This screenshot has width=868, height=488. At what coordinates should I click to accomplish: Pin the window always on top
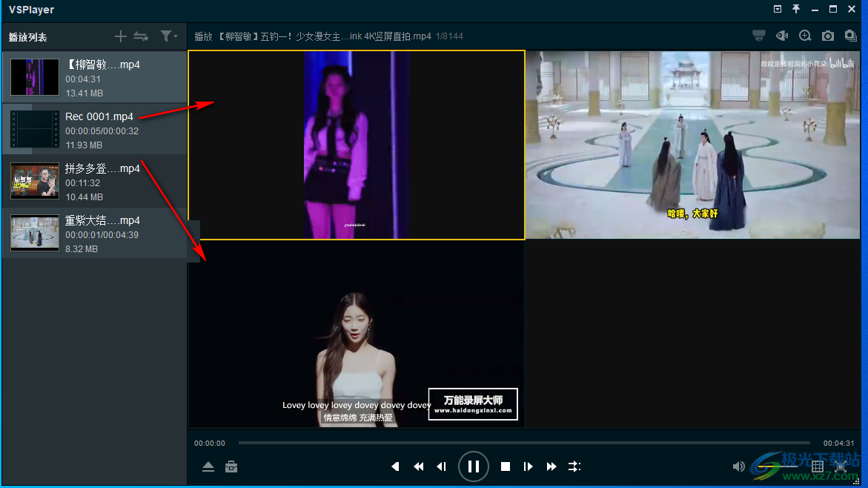tap(796, 9)
